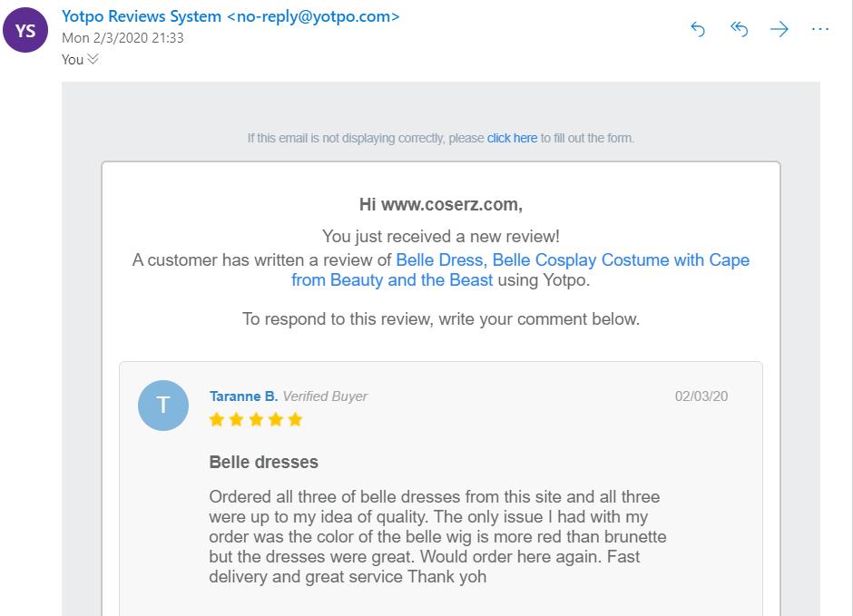This screenshot has width=853, height=616.
Task: Click the first yellow rating star
Action: pyautogui.click(x=217, y=419)
